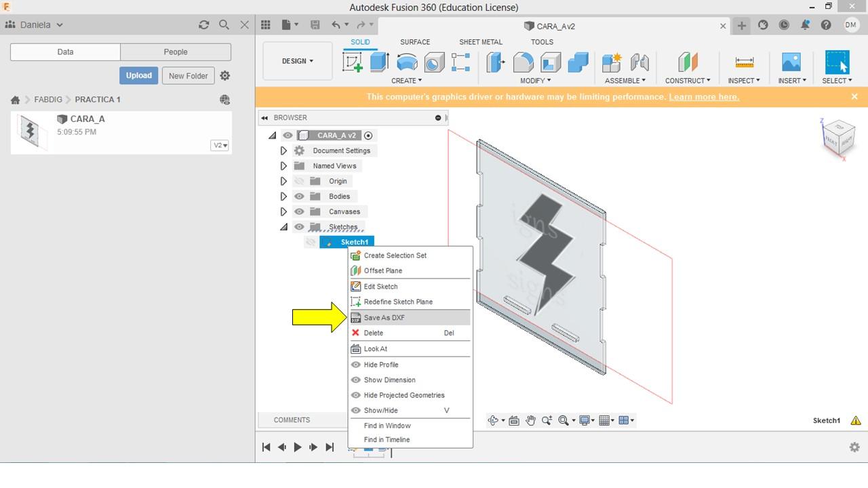Viewport: 868px width, 488px height.
Task: Open the data panel grid icon
Action: click(x=266, y=25)
